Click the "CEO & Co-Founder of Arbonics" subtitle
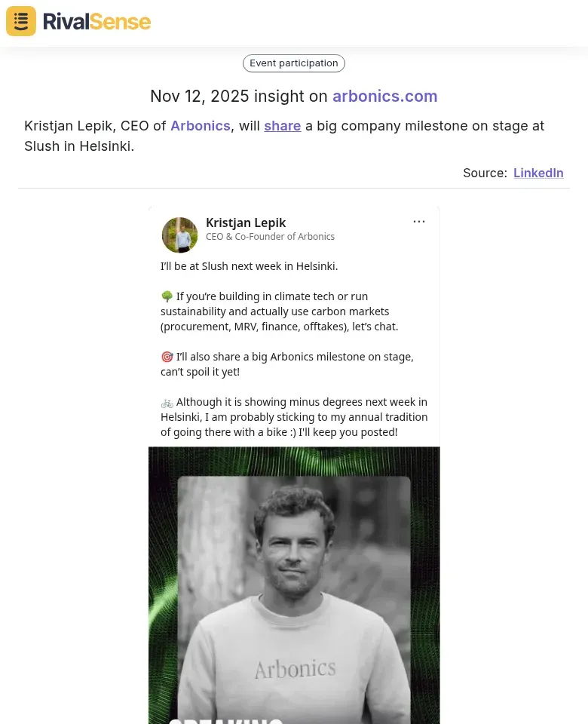588x724 pixels. [270, 237]
